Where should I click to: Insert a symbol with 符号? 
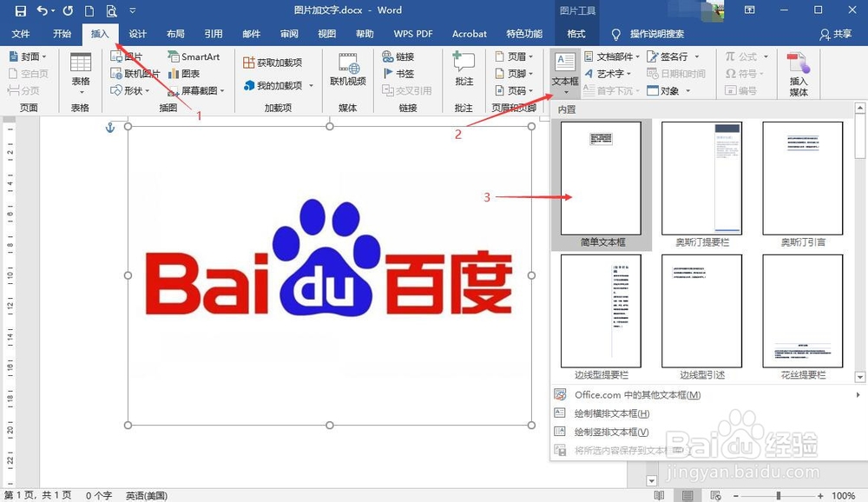click(745, 74)
